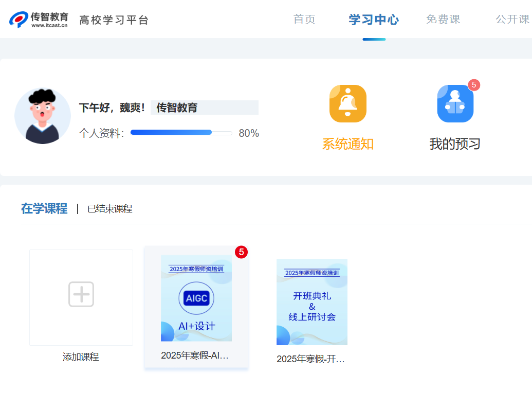Open the 我的预习 reader icon
Image resolution: width=532 pixels, height=409 pixels.
[455, 103]
